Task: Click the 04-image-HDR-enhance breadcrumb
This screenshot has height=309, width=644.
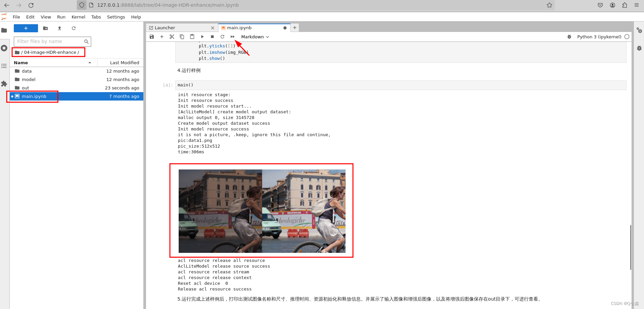Action: (x=50, y=52)
